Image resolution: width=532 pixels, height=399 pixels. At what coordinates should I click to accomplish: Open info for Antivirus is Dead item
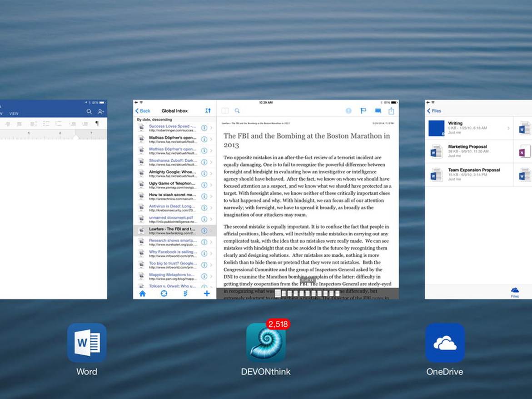204,208
